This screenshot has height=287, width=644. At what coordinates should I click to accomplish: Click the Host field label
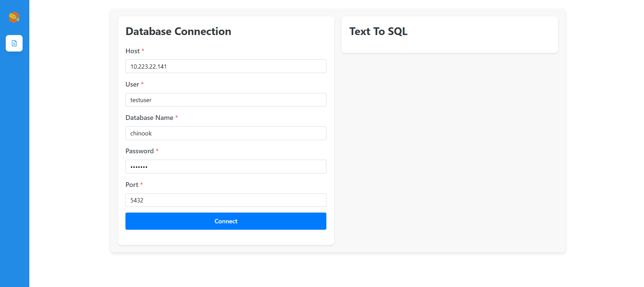pyautogui.click(x=132, y=51)
